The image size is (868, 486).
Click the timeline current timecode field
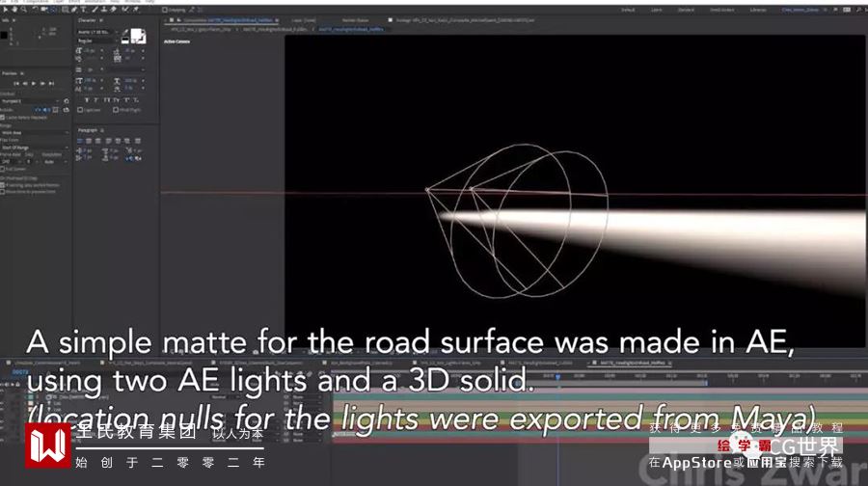click(x=20, y=371)
